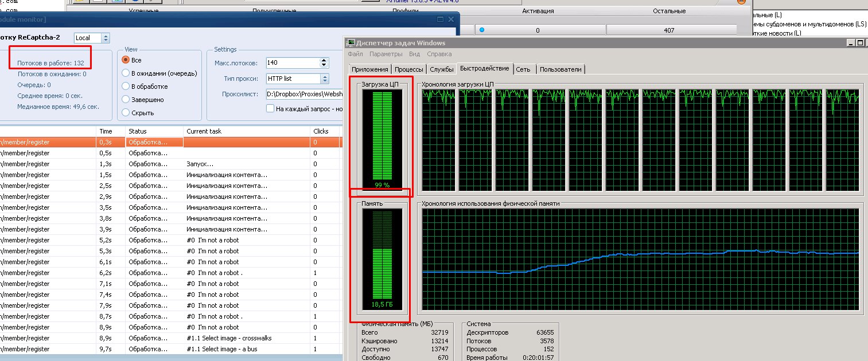Image resolution: width=868 pixels, height=361 pixels.
Task: Open the Local mode dropdown
Action: (x=105, y=38)
